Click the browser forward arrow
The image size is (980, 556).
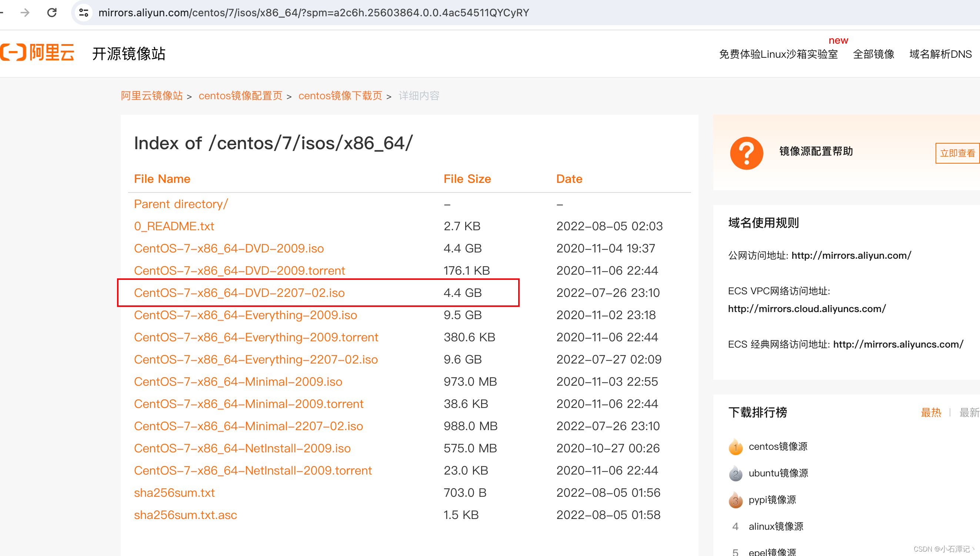[x=25, y=13]
